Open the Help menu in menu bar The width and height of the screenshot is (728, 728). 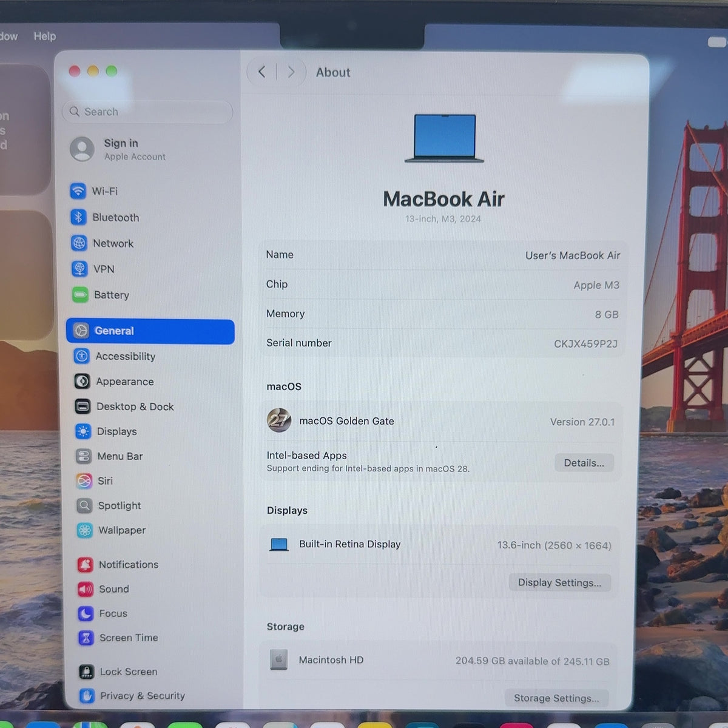tap(44, 36)
